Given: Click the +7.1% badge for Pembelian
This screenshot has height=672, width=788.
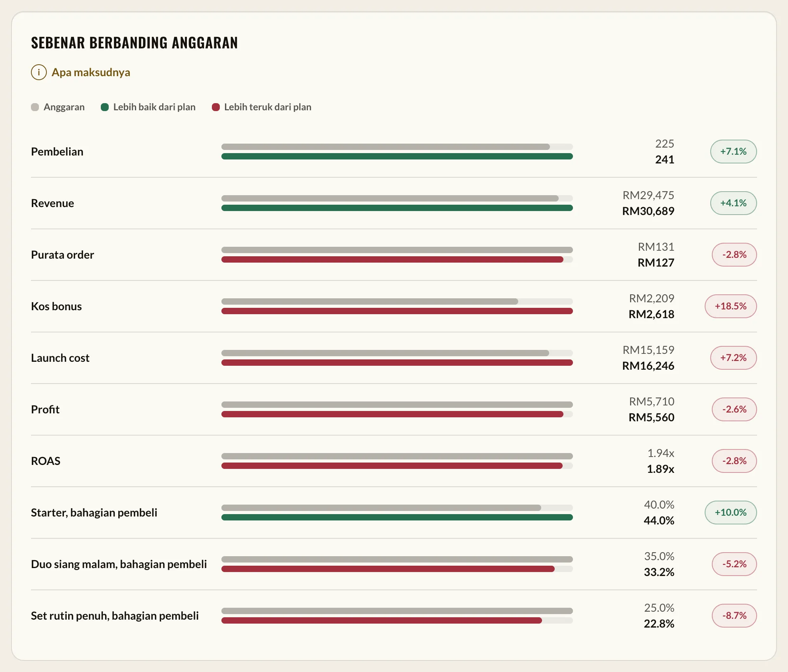Looking at the screenshot, I should point(733,152).
